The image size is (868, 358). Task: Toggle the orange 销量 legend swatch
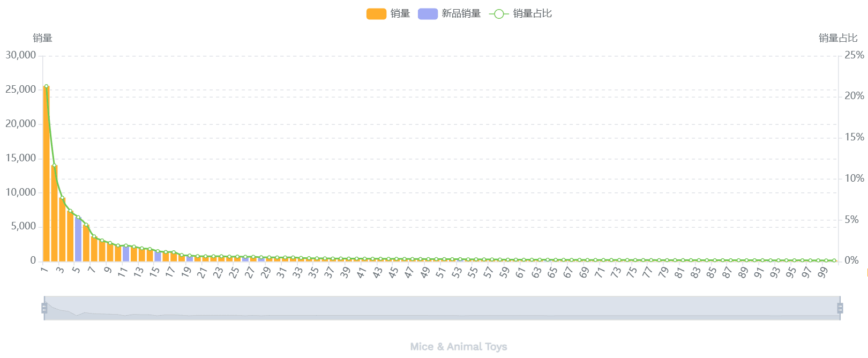[x=376, y=14]
